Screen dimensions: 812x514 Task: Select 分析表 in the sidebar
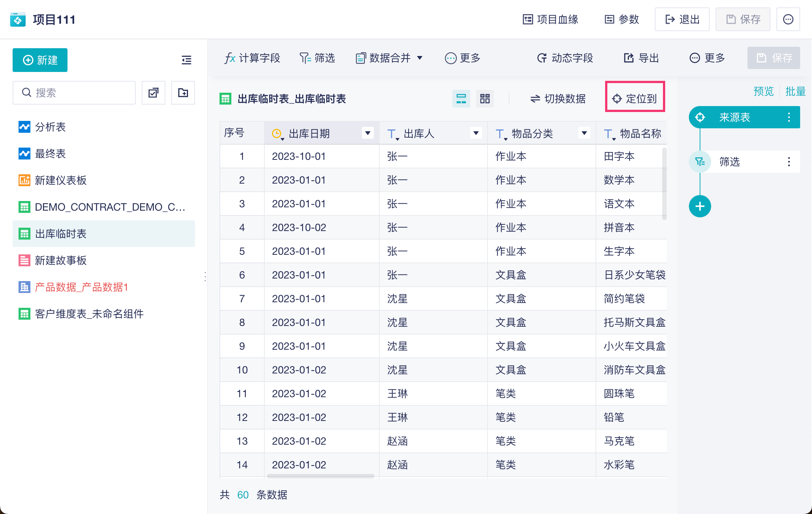coord(50,127)
